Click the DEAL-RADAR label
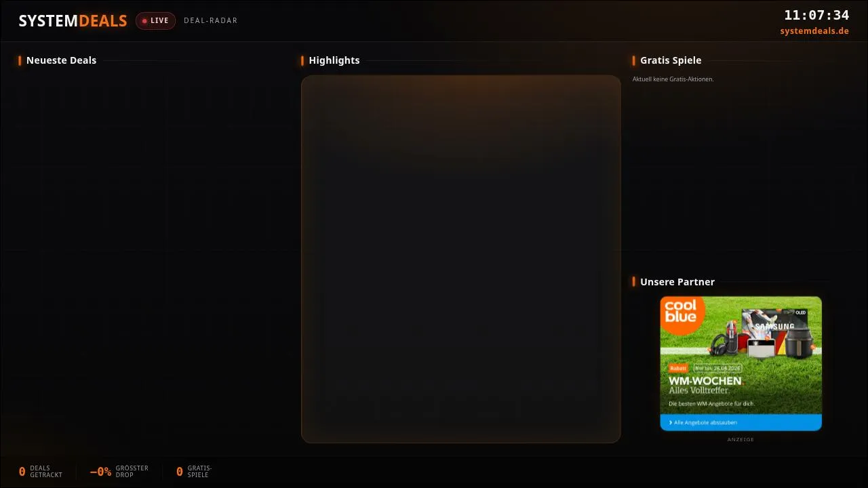This screenshot has height=488, width=868. (x=211, y=21)
